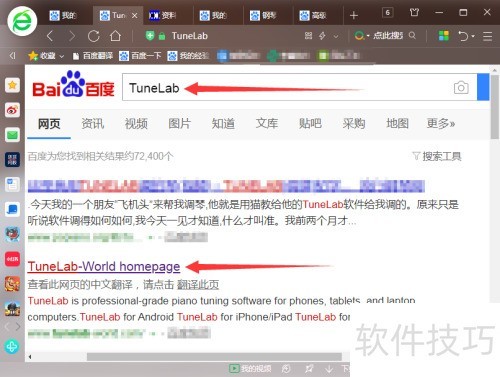Image resolution: width=500 pixels, height=377 pixels.
Task: Click the Baidu logo
Action: pos(73,85)
